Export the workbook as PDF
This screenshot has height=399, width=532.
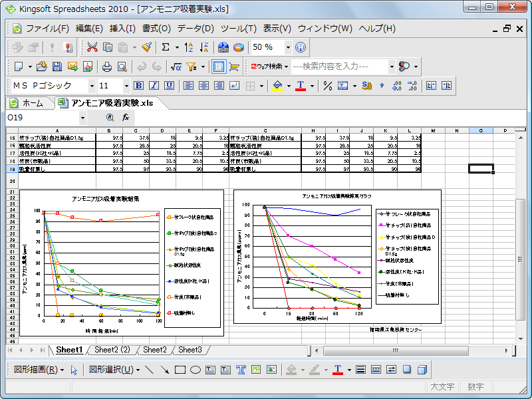point(88,66)
